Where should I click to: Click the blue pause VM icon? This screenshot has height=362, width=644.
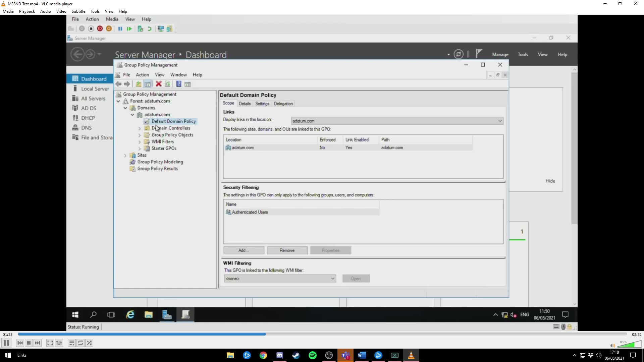pyautogui.click(x=120, y=29)
